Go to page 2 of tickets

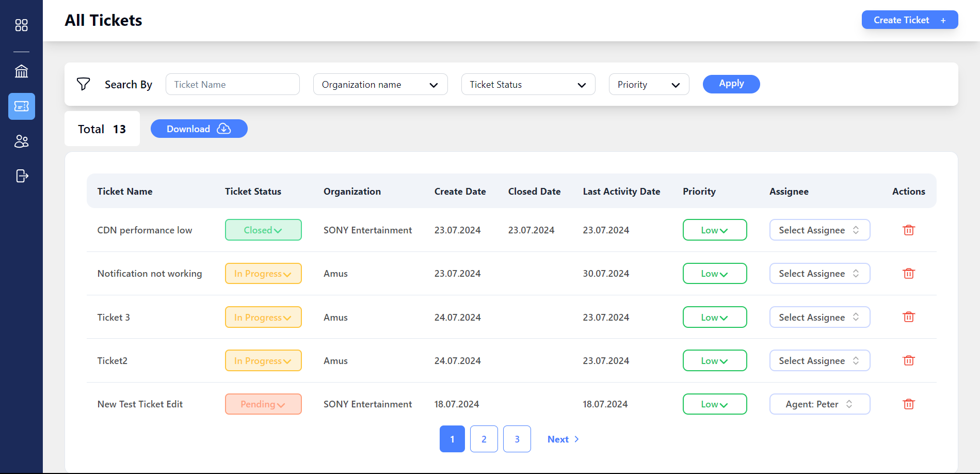(x=484, y=439)
